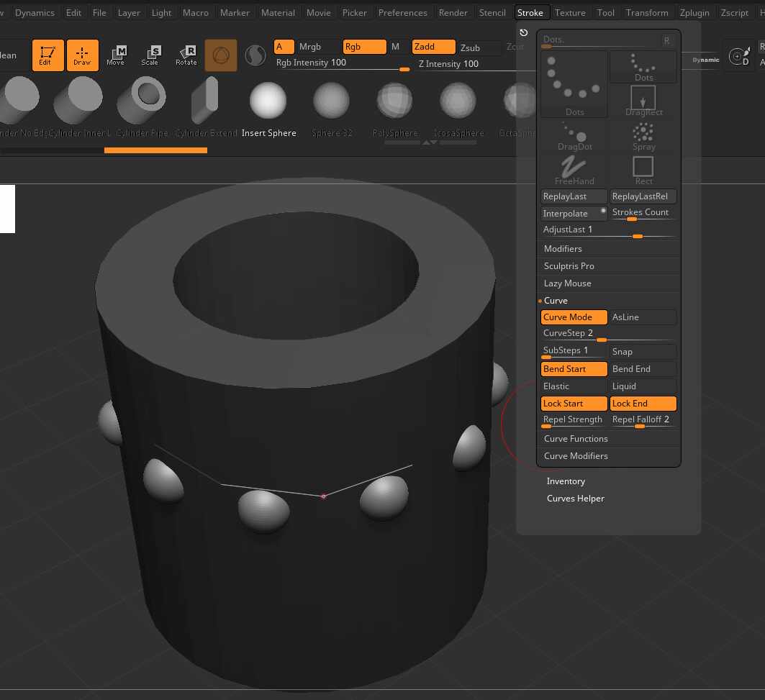Choose the Rotate tool icon

pyautogui.click(x=186, y=55)
